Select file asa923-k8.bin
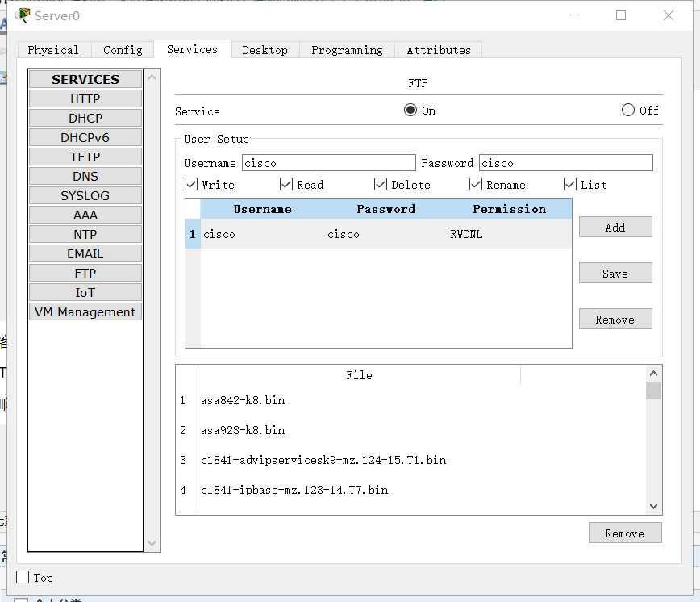Image resolution: width=700 pixels, height=602 pixels. pos(243,430)
